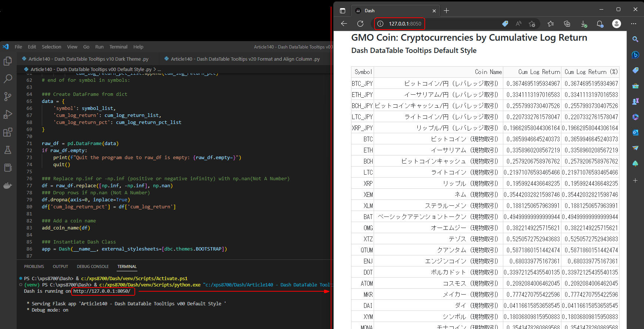Click the Symbol column header
This screenshot has height=329, width=644.
[x=363, y=72]
